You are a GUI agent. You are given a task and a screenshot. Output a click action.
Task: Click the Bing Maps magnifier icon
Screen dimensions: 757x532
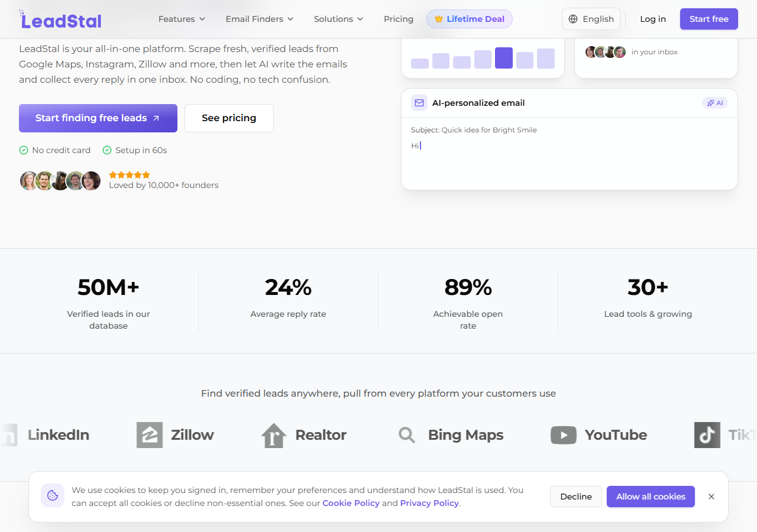click(407, 435)
